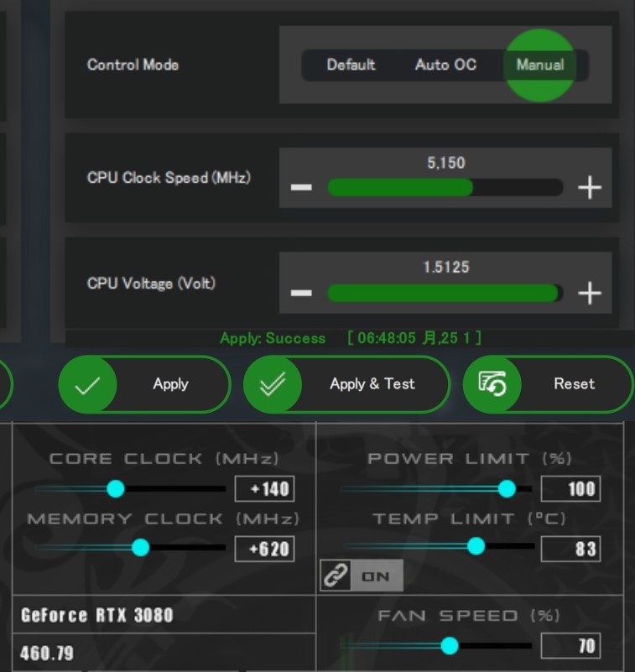635x672 pixels.
Task: Click the CORE CLOCK (MHz) label
Action: coord(164,459)
